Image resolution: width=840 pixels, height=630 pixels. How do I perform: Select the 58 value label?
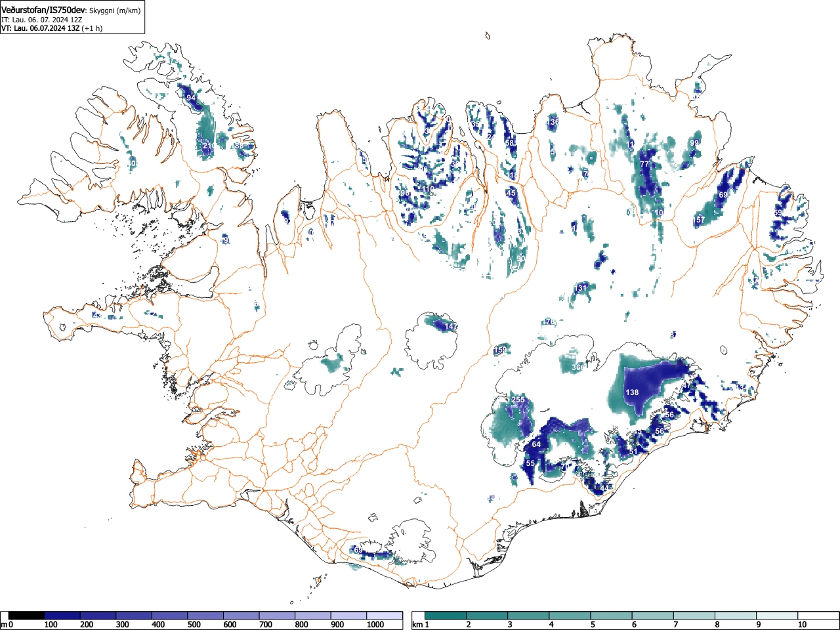point(510,143)
